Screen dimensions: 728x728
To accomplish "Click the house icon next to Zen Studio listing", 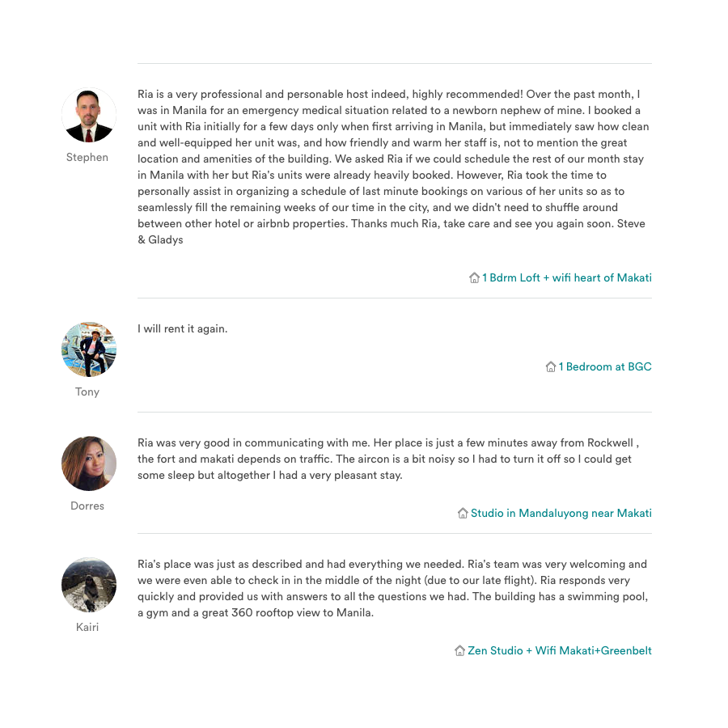I will (459, 650).
